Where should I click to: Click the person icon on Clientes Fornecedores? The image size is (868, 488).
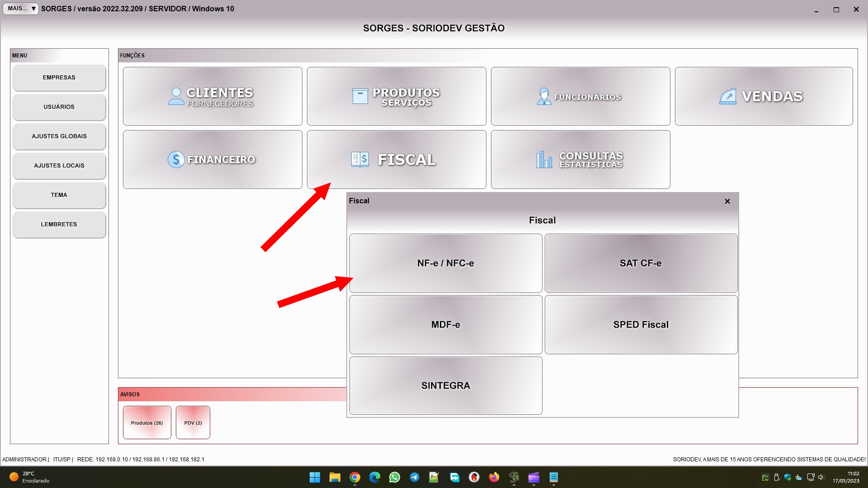click(x=176, y=96)
